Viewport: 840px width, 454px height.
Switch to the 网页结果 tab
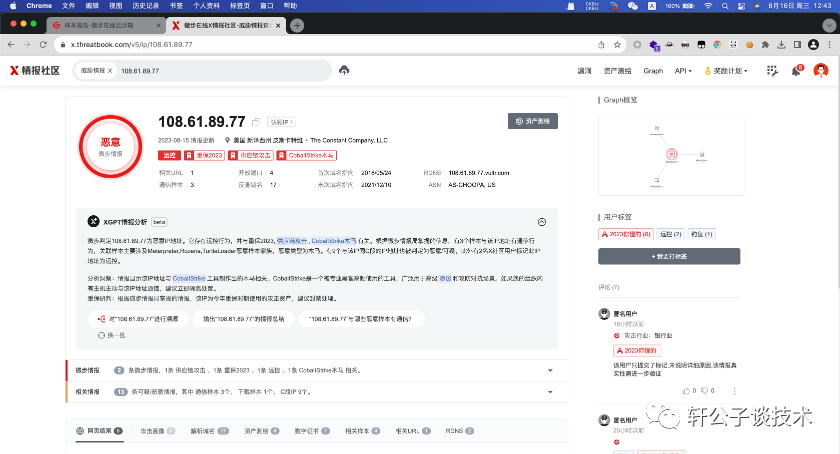[x=100, y=430]
